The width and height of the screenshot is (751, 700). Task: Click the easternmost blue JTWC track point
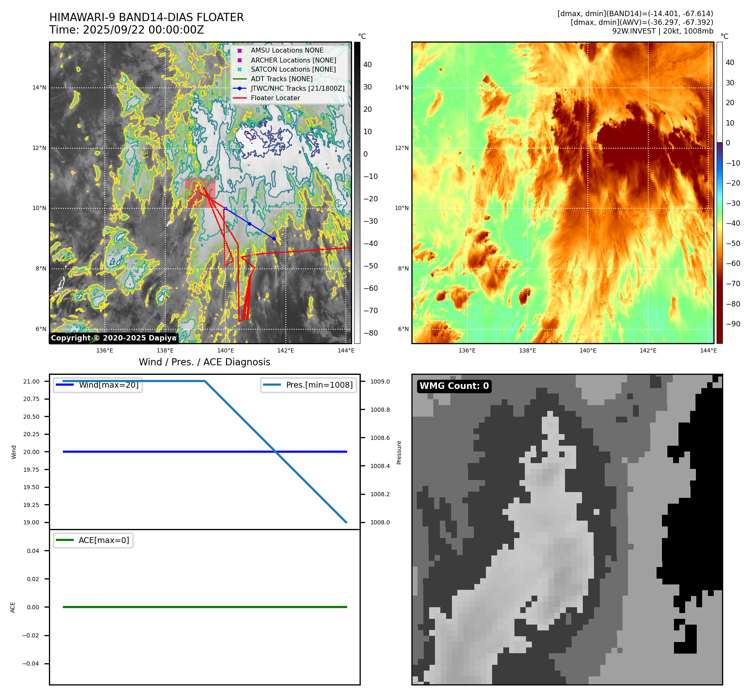274,239
